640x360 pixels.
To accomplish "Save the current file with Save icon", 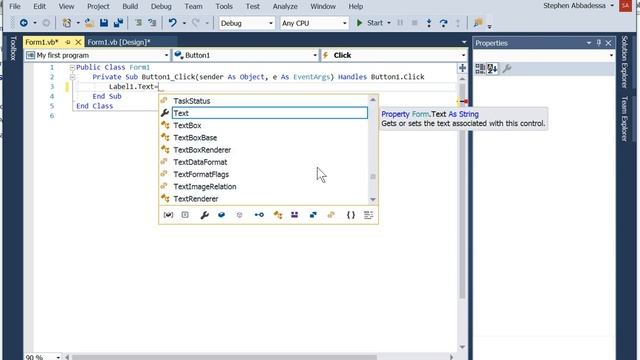I will [104, 23].
